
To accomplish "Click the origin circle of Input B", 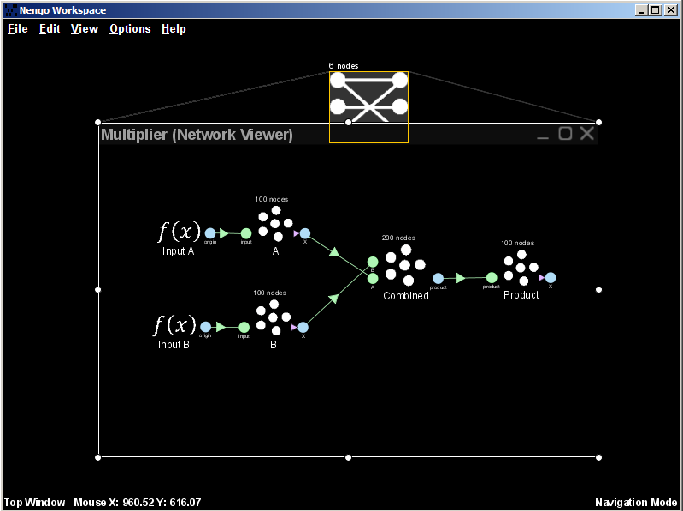I will coord(205,327).
